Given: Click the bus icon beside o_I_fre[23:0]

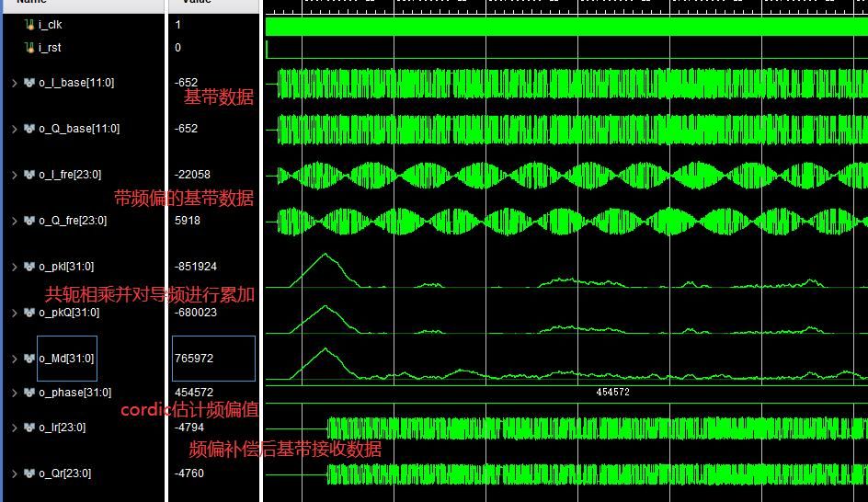Looking at the screenshot, I should point(29,175).
